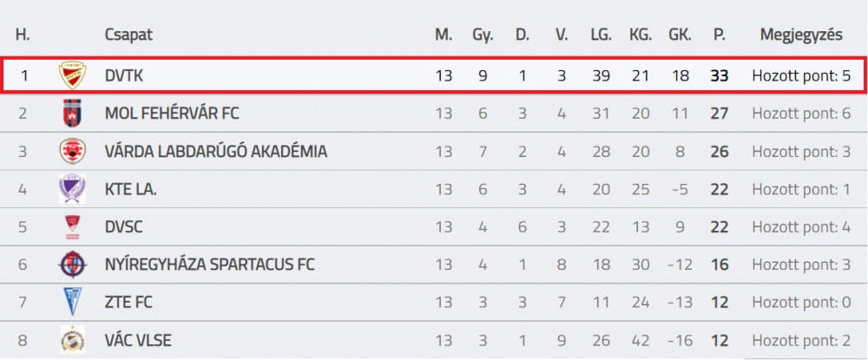Click the blue ZTE FC pennant logo
Viewport: 868px width, 360px height.
click(73, 302)
